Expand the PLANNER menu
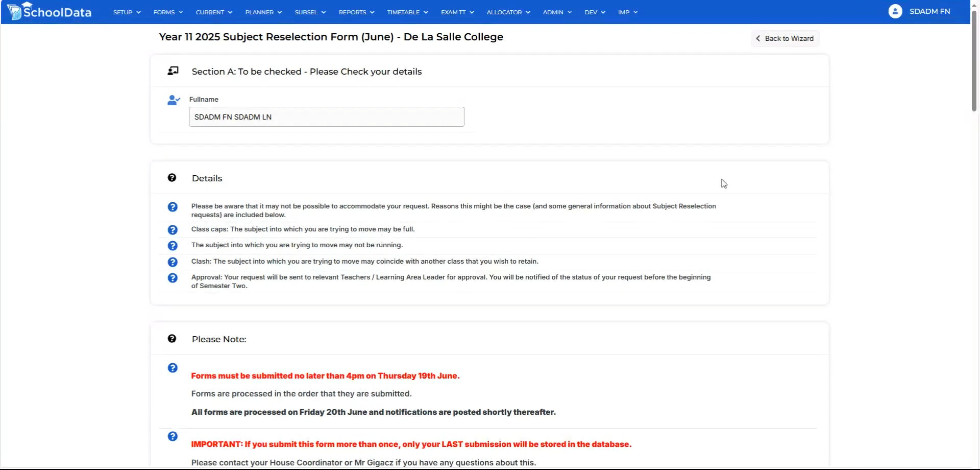Image resolution: width=980 pixels, height=470 pixels. pos(263,12)
